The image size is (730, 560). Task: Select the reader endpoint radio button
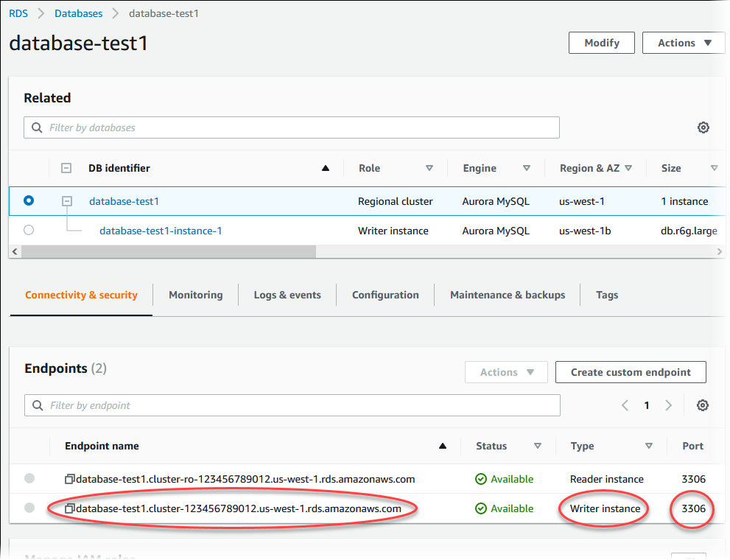coord(29,478)
